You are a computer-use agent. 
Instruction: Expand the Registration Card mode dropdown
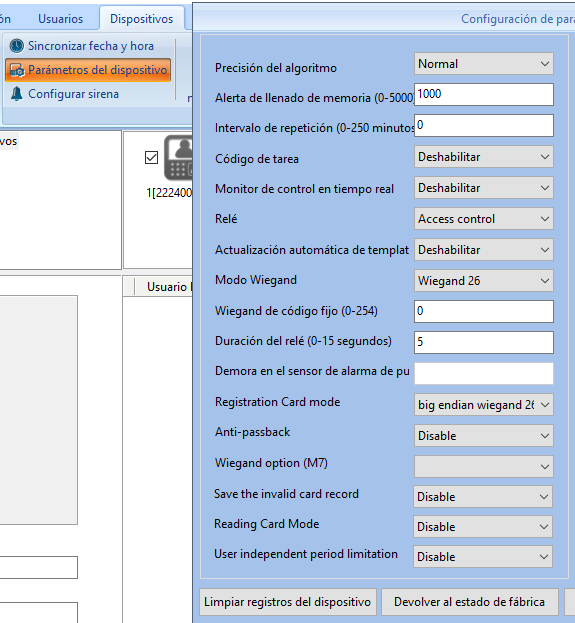point(484,405)
